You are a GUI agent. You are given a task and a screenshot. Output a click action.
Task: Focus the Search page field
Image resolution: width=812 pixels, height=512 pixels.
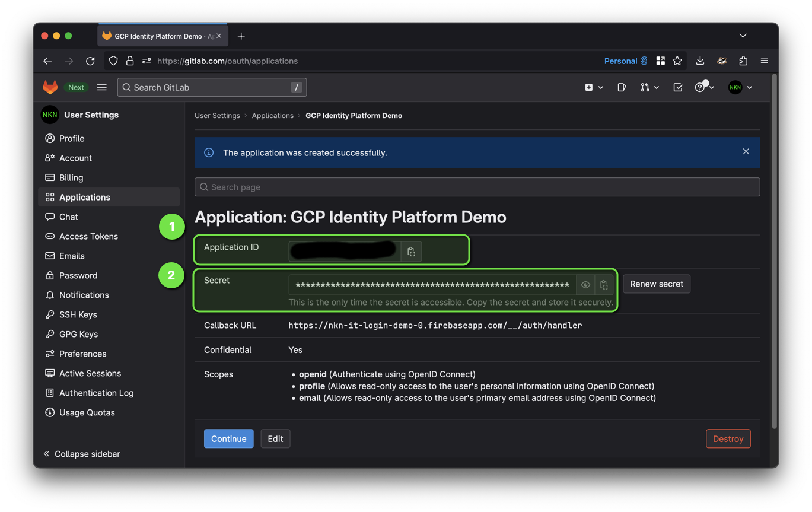point(477,187)
